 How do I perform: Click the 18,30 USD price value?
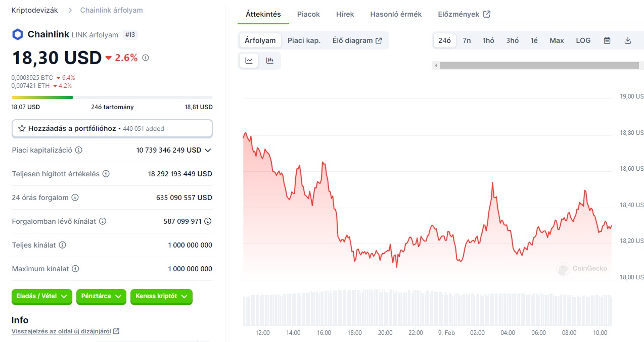point(57,58)
